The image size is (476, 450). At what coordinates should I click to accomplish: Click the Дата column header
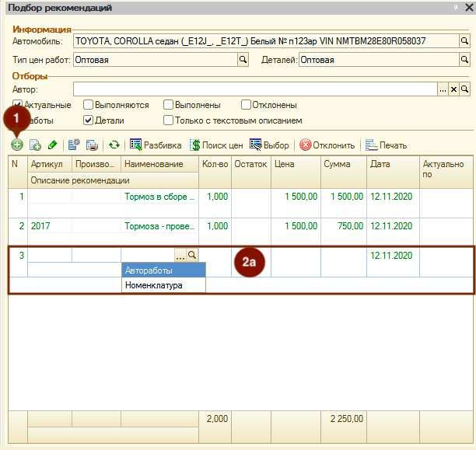coord(393,172)
